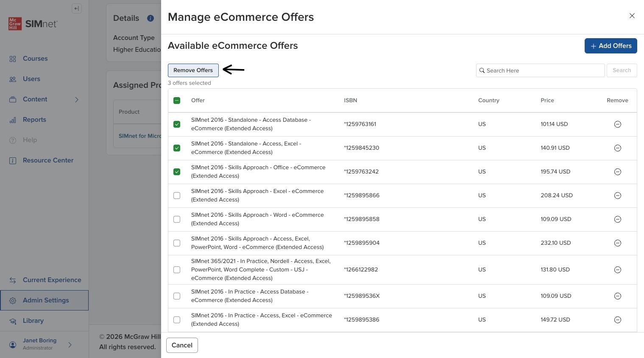
Task: Click the Admin Settings gear icon
Action: [x=13, y=301]
